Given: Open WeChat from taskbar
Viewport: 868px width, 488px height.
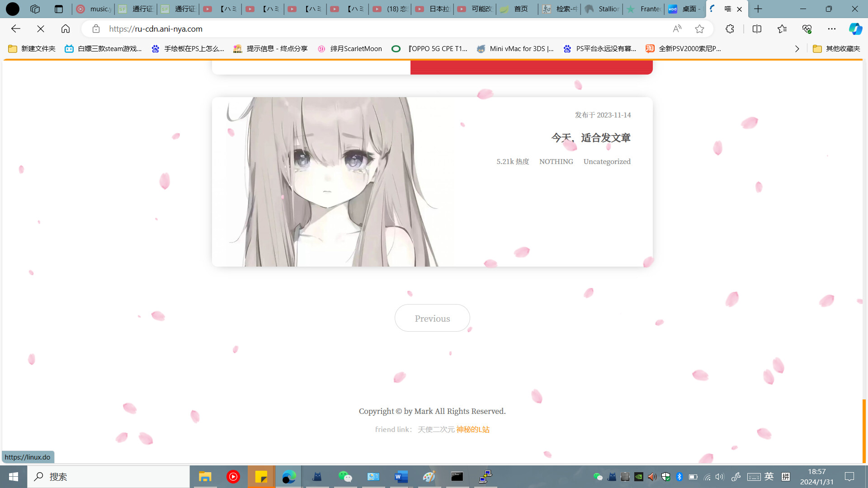Looking at the screenshot, I should [345, 477].
